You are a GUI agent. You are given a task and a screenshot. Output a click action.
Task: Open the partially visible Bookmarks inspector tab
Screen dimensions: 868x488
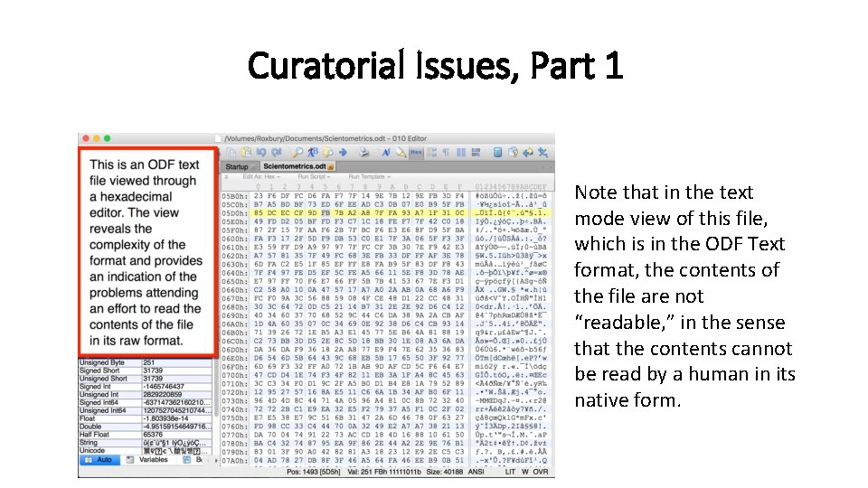click(194, 460)
